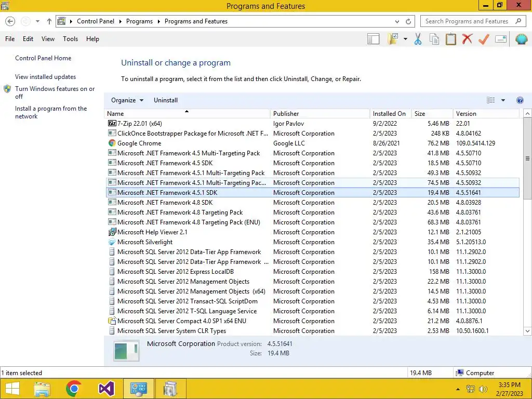Open Control Panel Home link
Image resolution: width=532 pixels, height=399 pixels.
pyautogui.click(x=43, y=58)
